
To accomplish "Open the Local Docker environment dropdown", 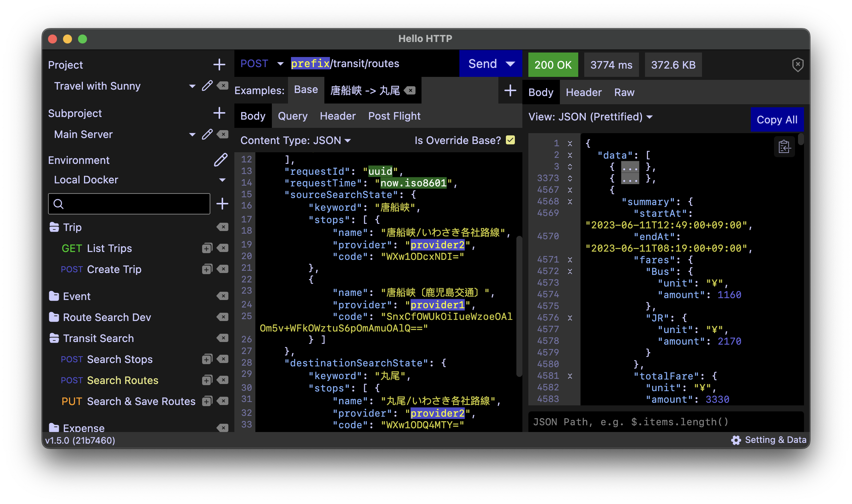I will (x=222, y=180).
